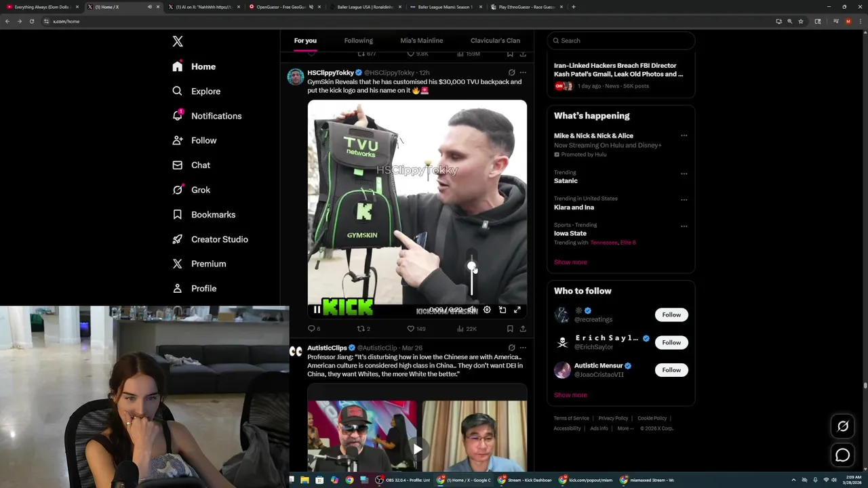
Task: Expand the More footer menu
Action: pos(625,428)
